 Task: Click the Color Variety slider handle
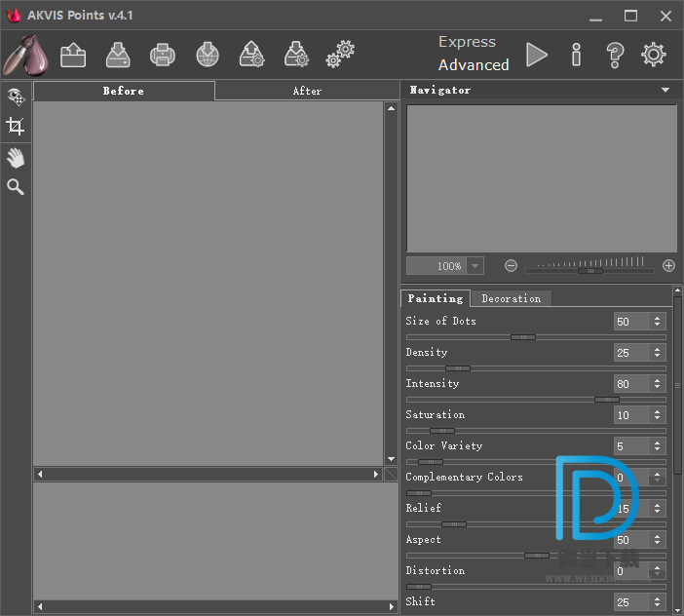coord(431,462)
